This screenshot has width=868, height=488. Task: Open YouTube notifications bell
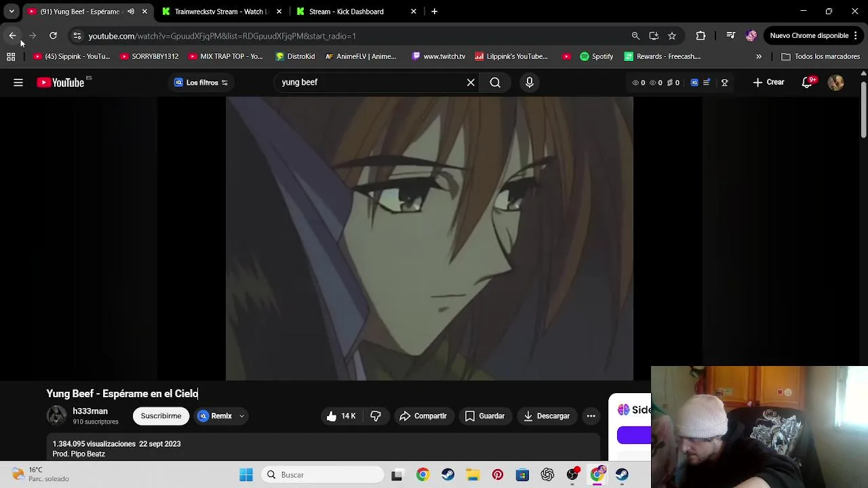coord(807,83)
